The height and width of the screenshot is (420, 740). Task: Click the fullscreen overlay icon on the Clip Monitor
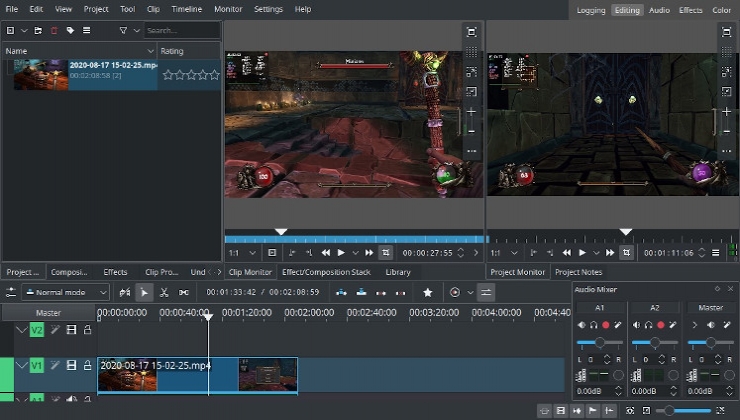[471, 32]
